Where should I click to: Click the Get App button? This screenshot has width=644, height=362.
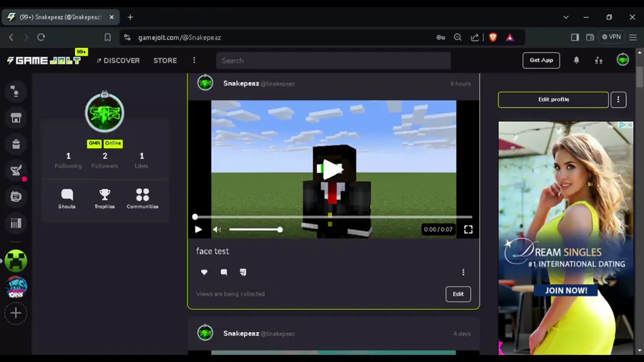pyautogui.click(x=541, y=60)
